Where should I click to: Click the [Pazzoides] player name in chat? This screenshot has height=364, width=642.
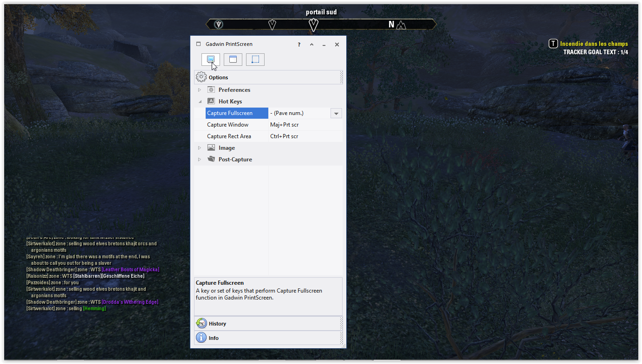38,282
